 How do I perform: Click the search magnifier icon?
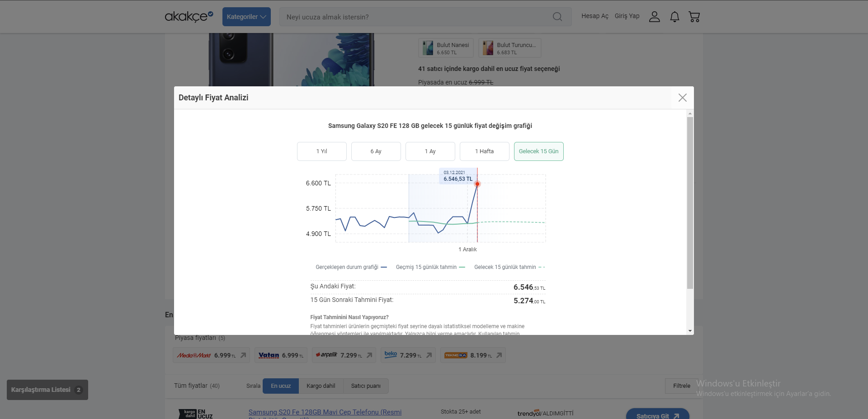coord(557,17)
